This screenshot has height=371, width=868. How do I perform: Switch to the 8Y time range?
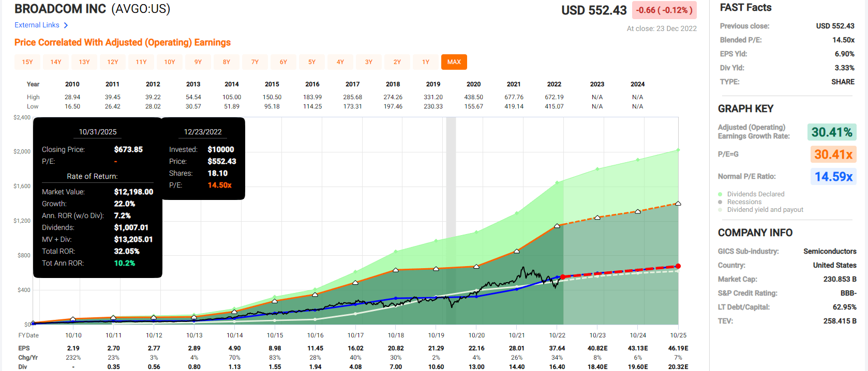pyautogui.click(x=227, y=62)
